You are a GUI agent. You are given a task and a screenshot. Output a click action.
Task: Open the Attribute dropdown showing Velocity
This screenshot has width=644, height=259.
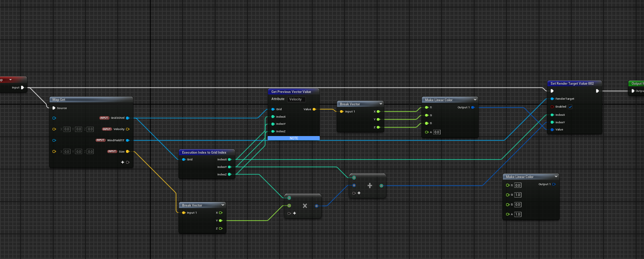click(x=296, y=99)
